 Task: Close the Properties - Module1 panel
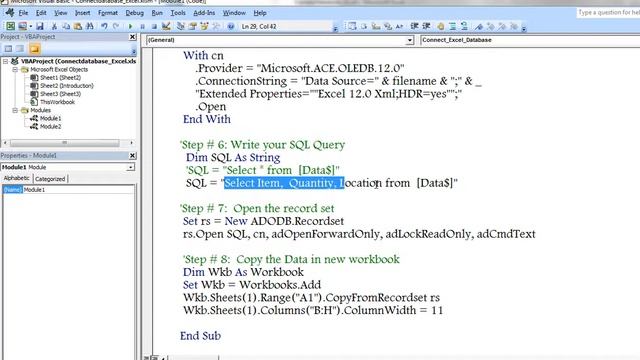point(132,156)
